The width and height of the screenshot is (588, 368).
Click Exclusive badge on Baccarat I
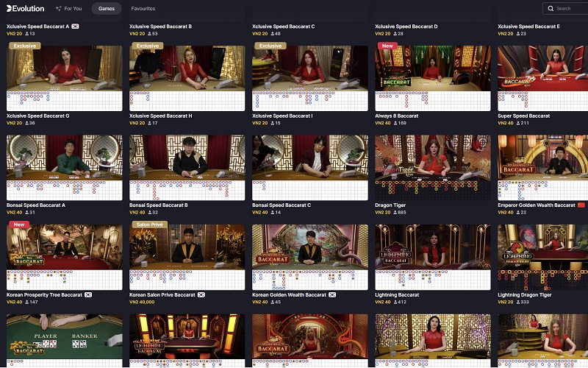click(270, 46)
